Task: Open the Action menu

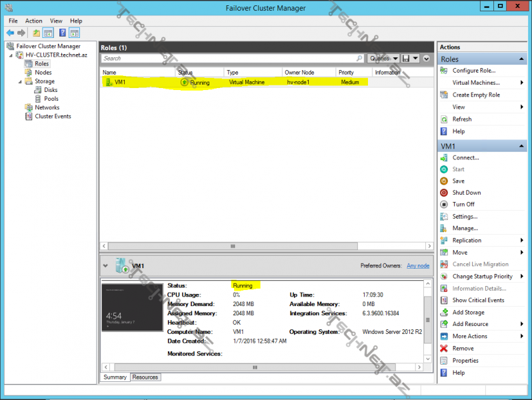Action: (x=33, y=21)
